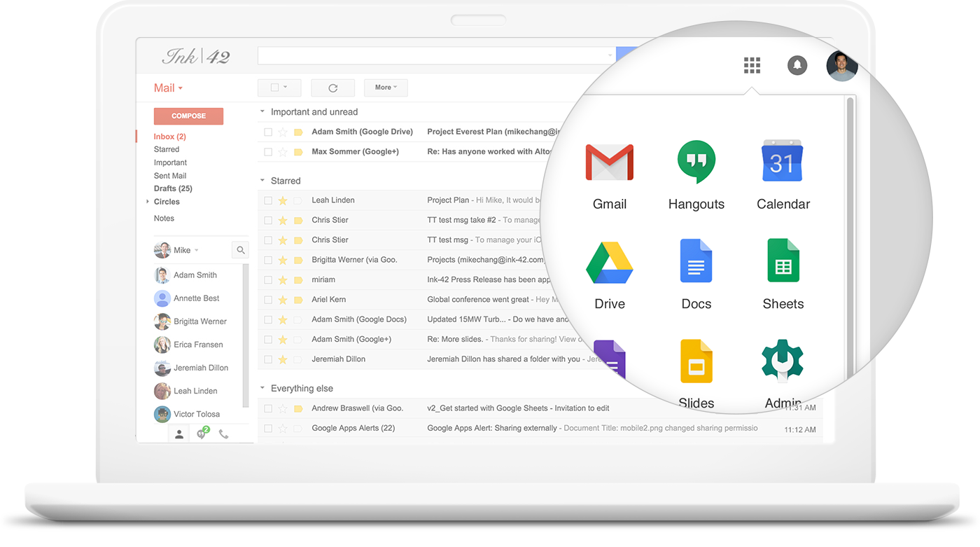Switch to the contacts person tab
The height and width of the screenshot is (547, 980).
179,434
